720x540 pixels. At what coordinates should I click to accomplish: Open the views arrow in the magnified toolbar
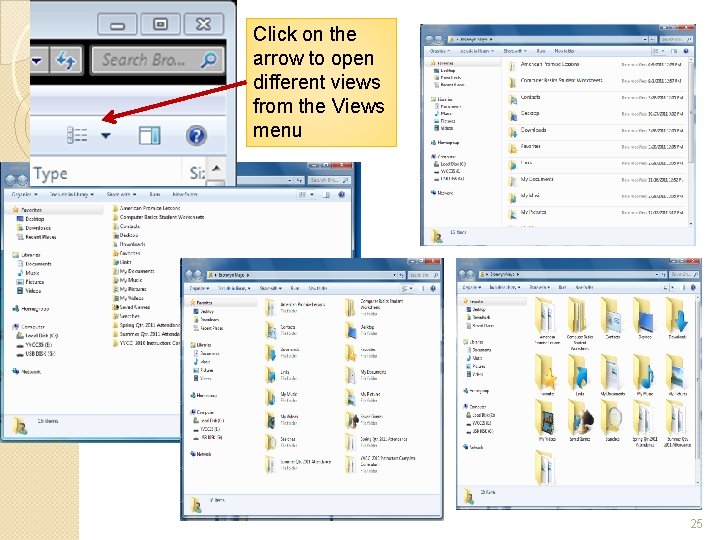click(x=106, y=135)
